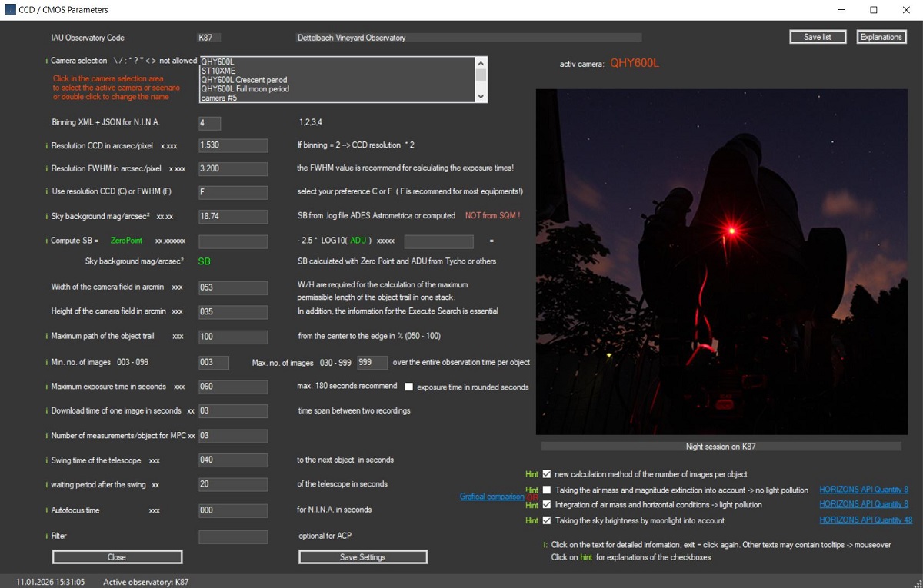
Task: Click the Maximum exposure time input field
Action: pyautogui.click(x=233, y=387)
